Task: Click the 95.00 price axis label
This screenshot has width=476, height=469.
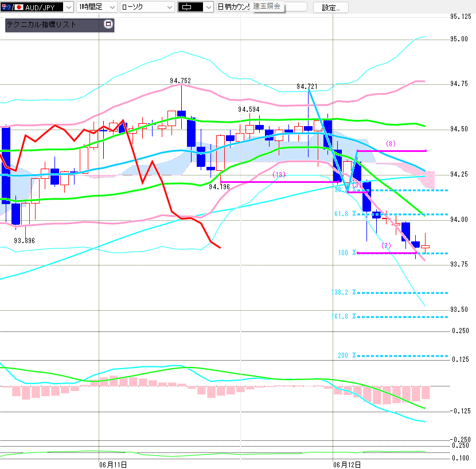Action: [459, 39]
